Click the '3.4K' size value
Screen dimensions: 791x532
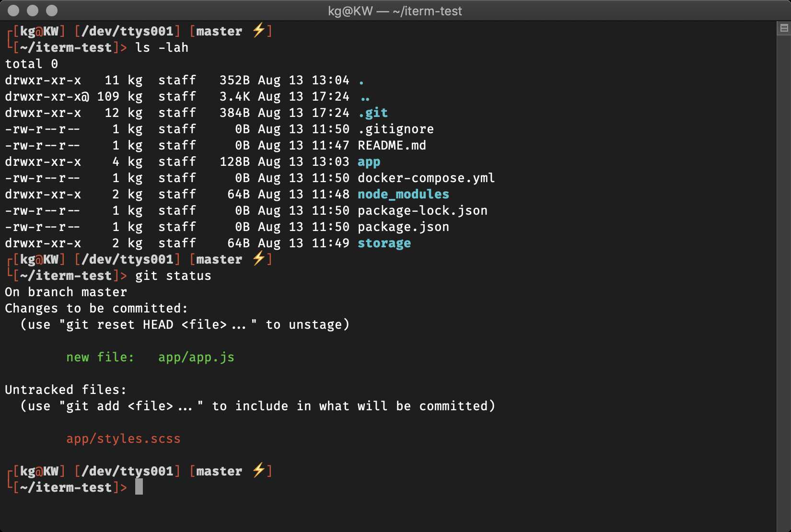(x=235, y=96)
